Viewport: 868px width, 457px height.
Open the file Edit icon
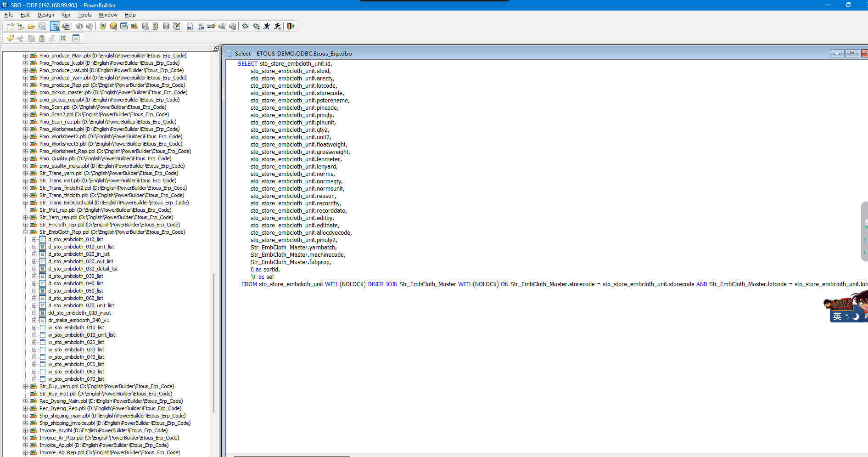click(x=177, y=26)
